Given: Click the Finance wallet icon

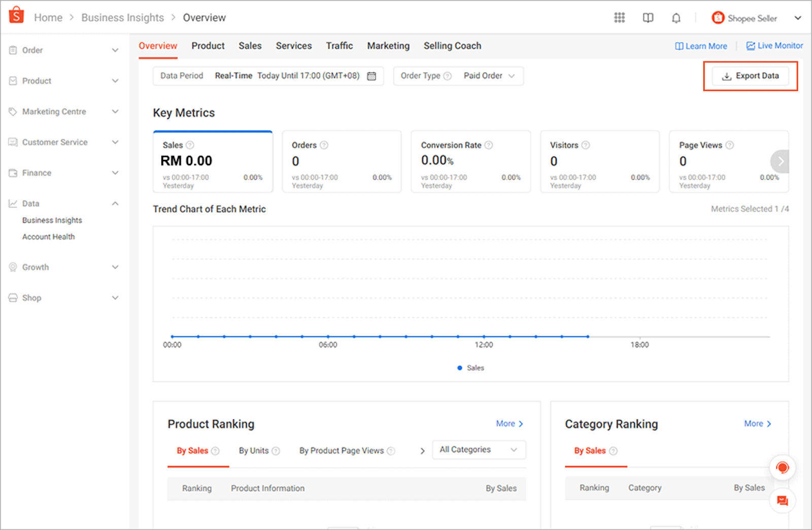Looking at the screenshot, I should coord(13,173).
